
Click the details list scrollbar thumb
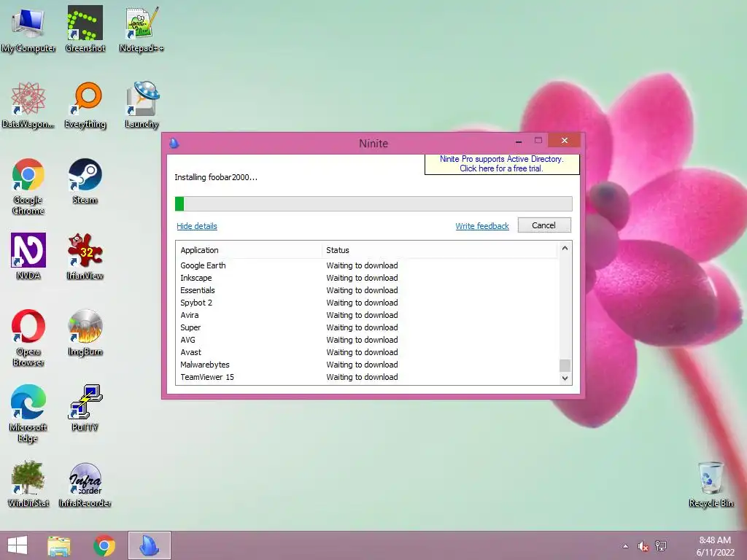(565, 365)
